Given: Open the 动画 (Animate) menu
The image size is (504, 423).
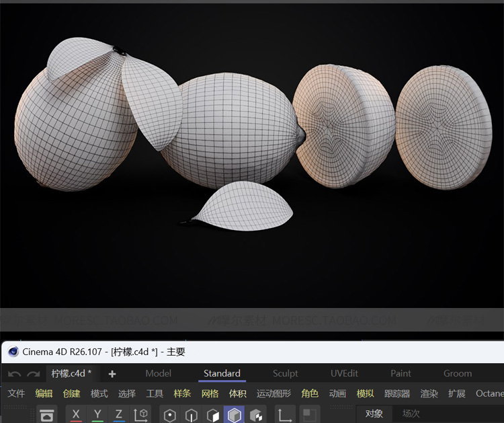Looking at the screenshot, I should tap(337, 393).
